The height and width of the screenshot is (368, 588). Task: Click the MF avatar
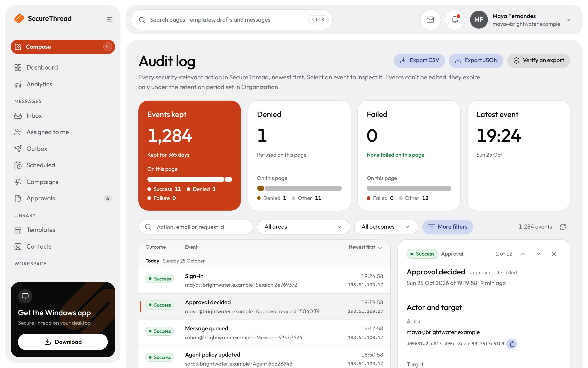(479, 20)
